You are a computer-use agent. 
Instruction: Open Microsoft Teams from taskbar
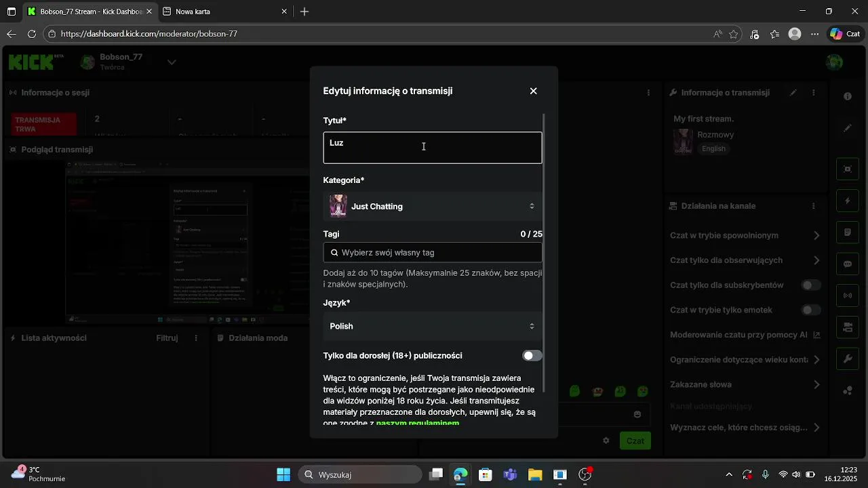(510, 474)
